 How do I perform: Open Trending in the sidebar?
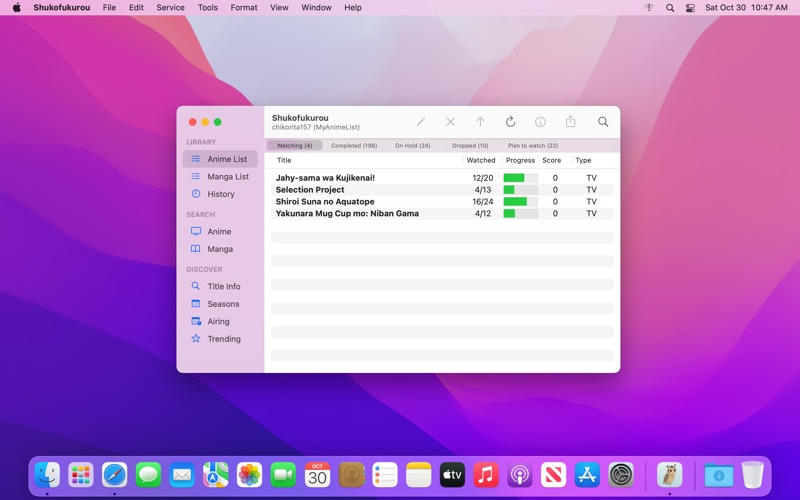coord(220,339)
